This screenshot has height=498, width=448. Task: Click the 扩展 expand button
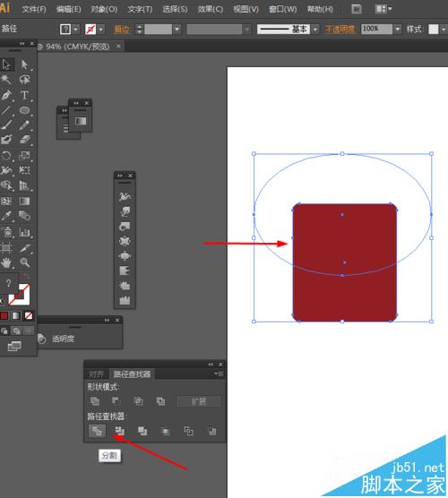pyautogui.click(x=199, y=401)
